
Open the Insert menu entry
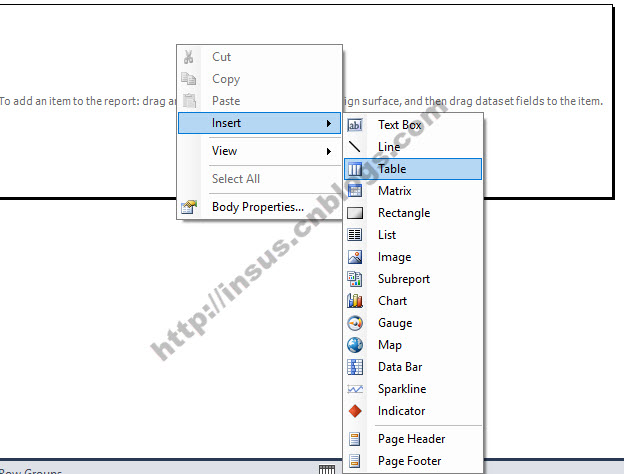(259, 123)
